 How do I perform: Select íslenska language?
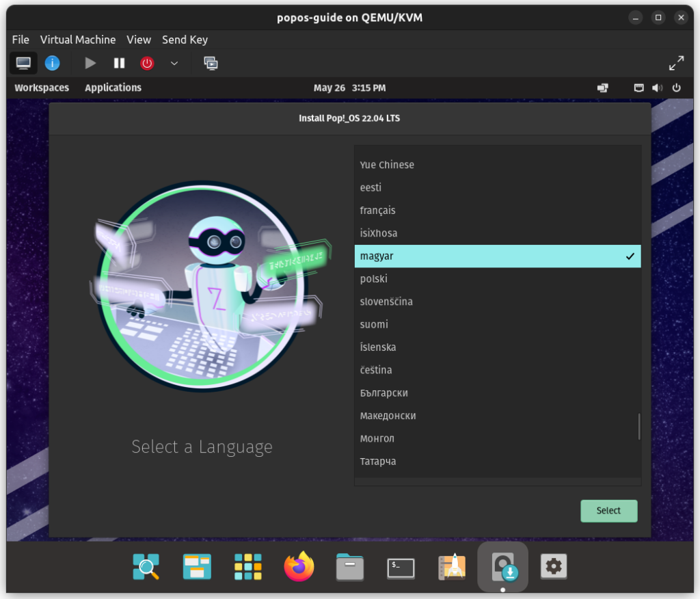coord(498,347)
